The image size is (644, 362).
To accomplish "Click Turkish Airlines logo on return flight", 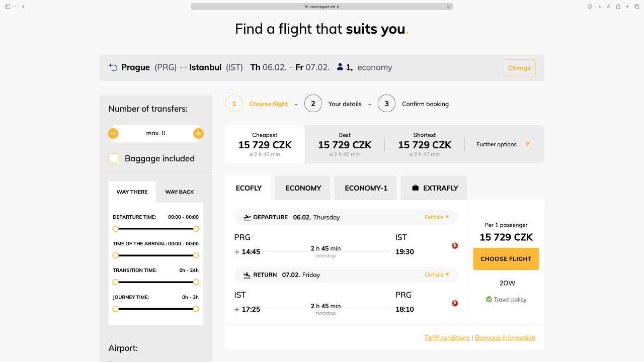I will coord(455,303).
